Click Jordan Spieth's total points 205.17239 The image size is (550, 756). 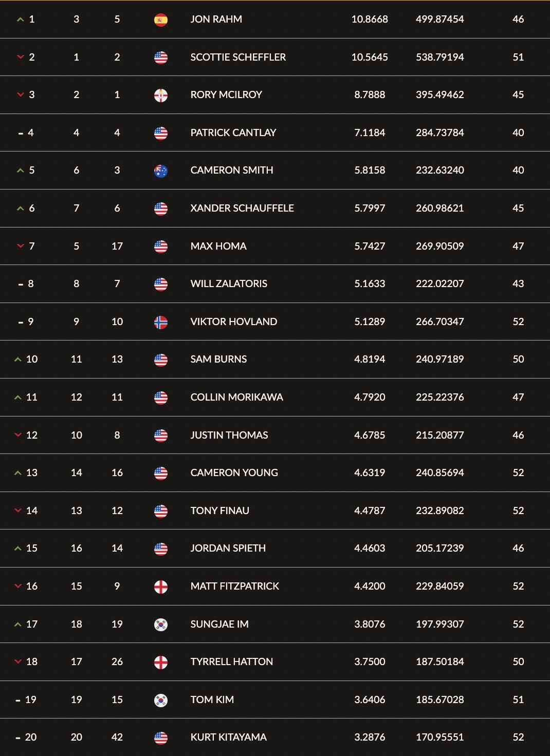coord(440,548)
